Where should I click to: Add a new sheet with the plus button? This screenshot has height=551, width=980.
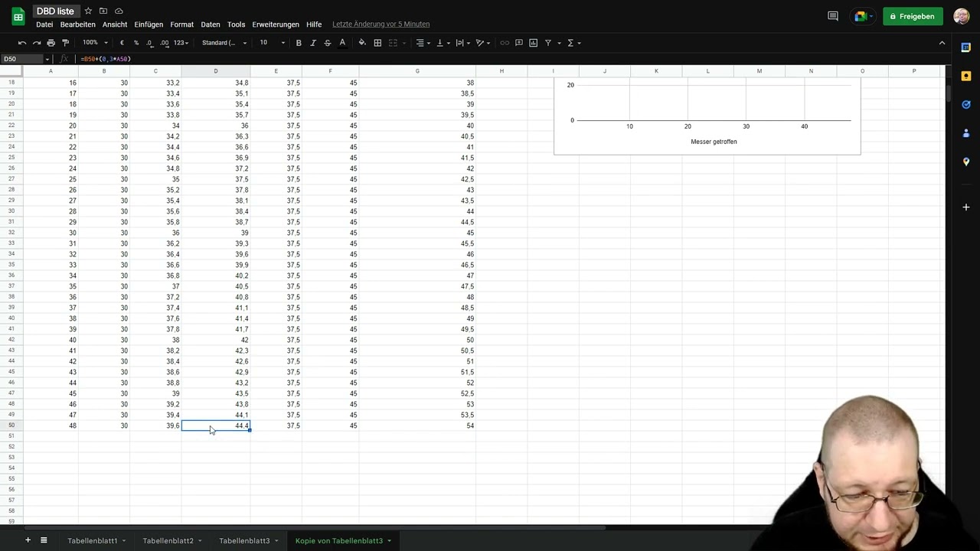[x=28, y=540]
